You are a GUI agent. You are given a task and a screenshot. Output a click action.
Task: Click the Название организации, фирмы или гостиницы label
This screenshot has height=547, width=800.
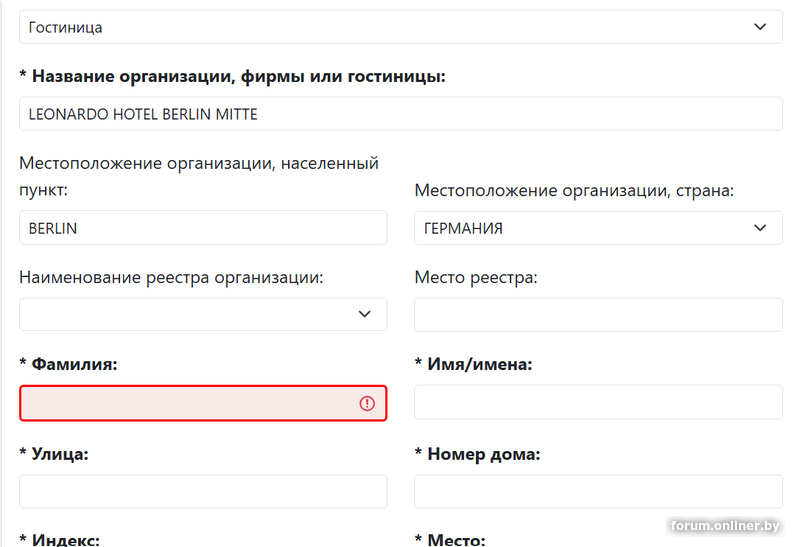[x=238, y=76]
